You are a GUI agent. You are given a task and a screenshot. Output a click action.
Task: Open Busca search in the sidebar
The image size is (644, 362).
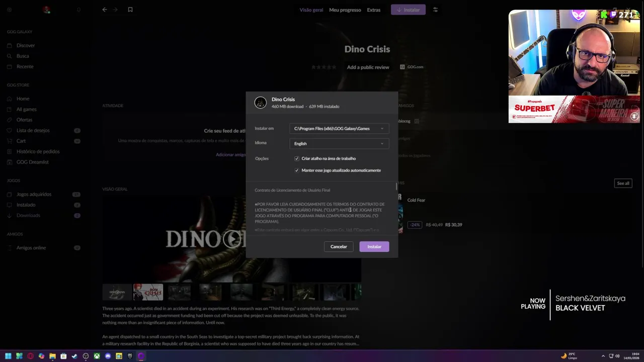pos(23,56)
